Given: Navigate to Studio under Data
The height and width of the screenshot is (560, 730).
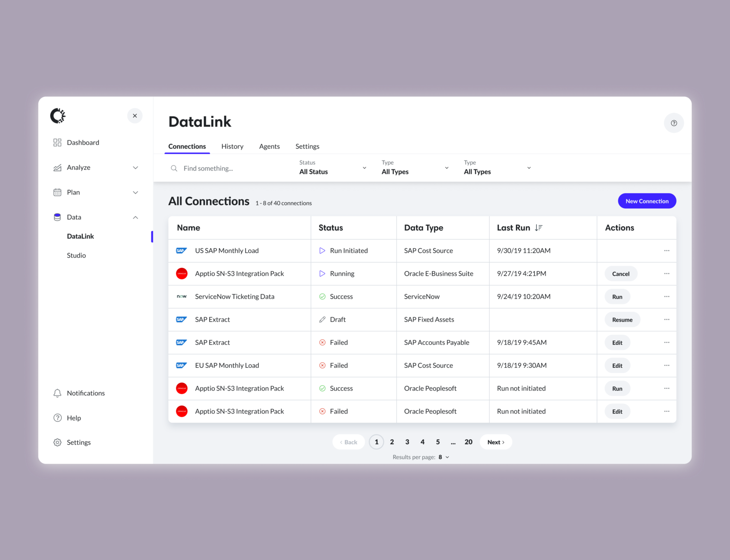Looking at the screenshot, I should [76, 255].
